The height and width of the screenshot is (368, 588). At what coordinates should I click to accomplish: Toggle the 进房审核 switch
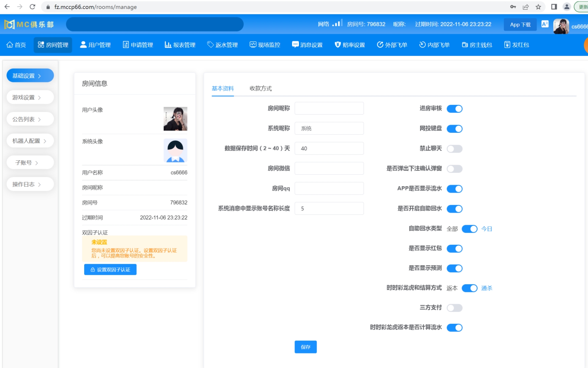click(454, 109)
